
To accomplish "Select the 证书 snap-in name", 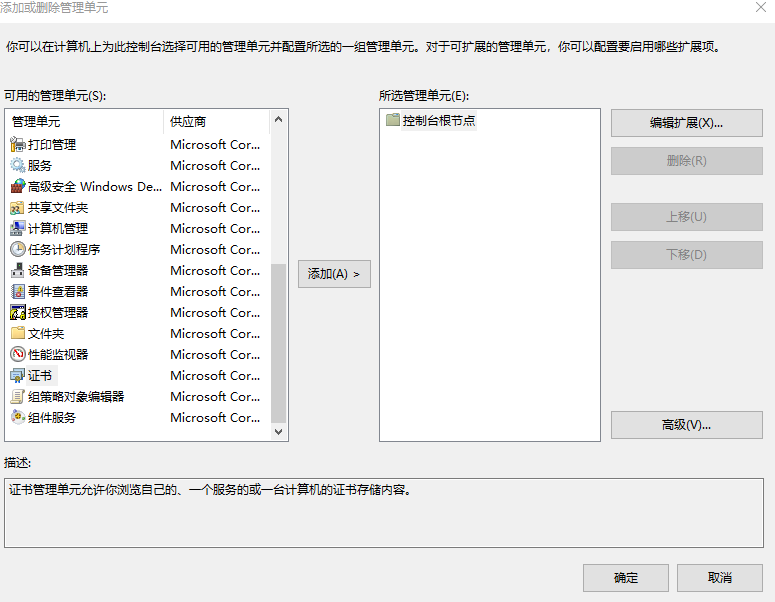I will (40, 376).
